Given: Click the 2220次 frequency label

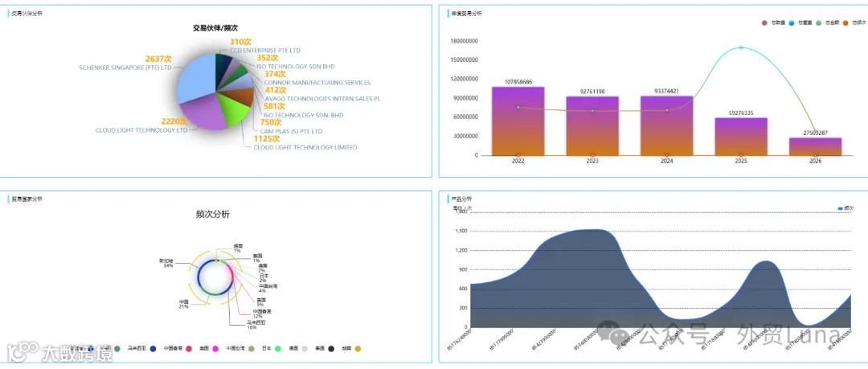Looking at the screenshot, I should pyautogui.click(x=174, y=122).
